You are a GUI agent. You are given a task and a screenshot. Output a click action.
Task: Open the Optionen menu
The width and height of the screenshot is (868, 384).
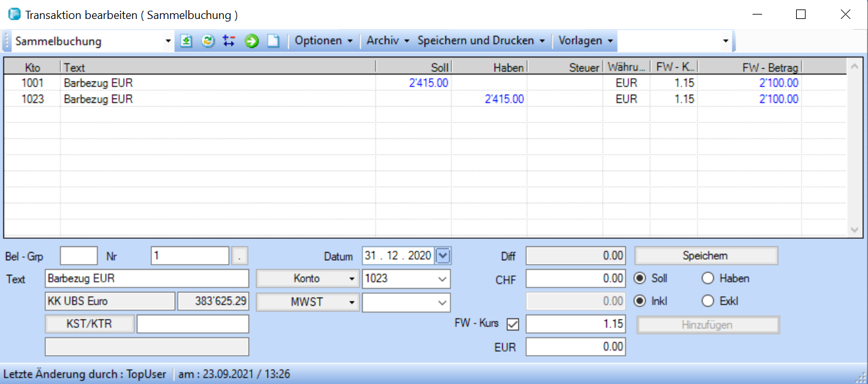tap(324, 41)
